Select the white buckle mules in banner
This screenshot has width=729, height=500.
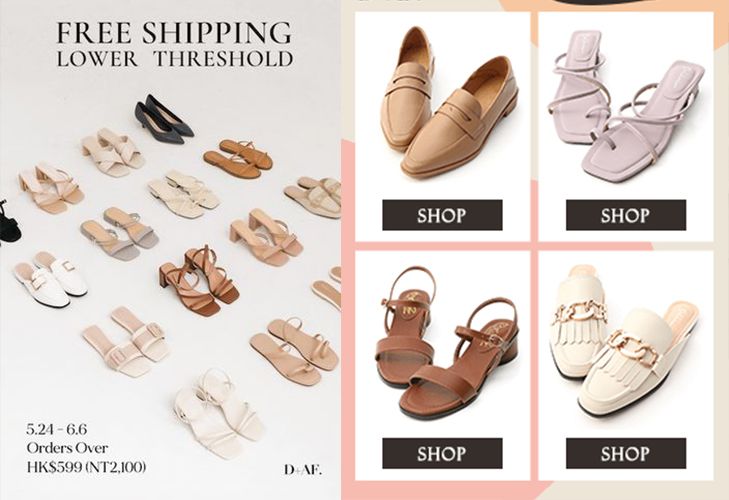[x=50, y=279]
